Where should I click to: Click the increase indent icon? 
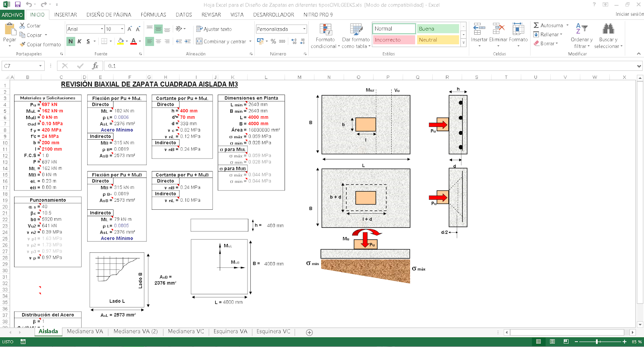[x=188, y=41]
